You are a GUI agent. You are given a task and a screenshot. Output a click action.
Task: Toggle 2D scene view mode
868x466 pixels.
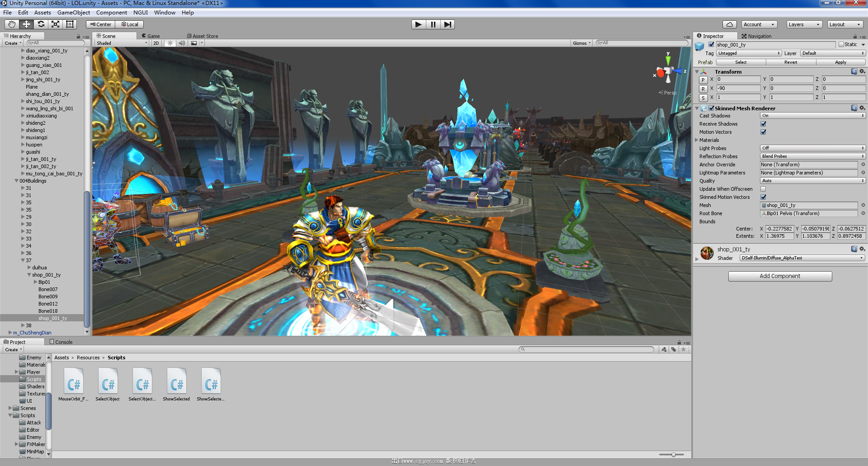156,43
